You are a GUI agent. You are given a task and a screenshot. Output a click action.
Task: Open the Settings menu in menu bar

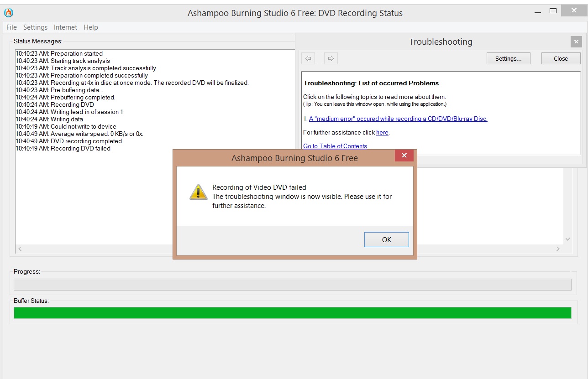35,27
